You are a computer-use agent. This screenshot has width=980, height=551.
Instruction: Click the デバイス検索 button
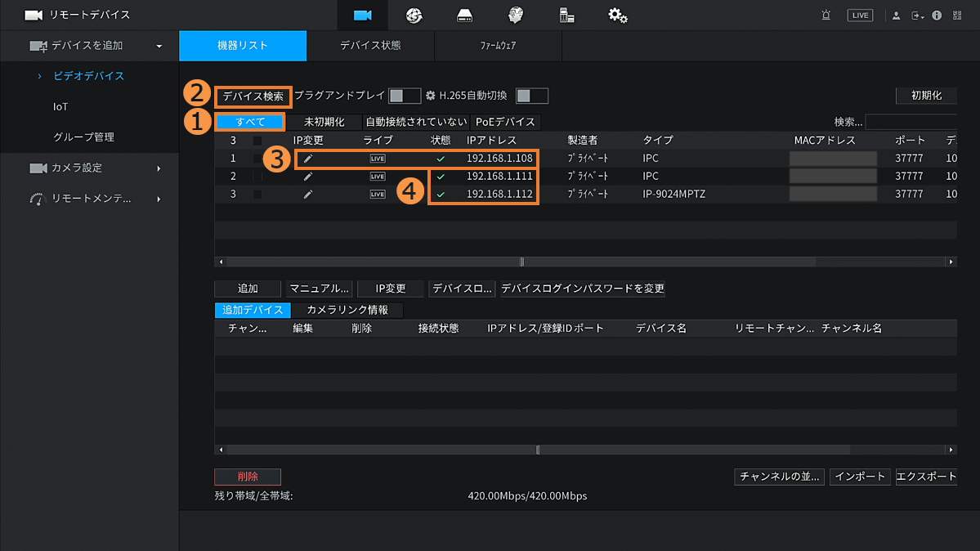click(x=253, y=96)
